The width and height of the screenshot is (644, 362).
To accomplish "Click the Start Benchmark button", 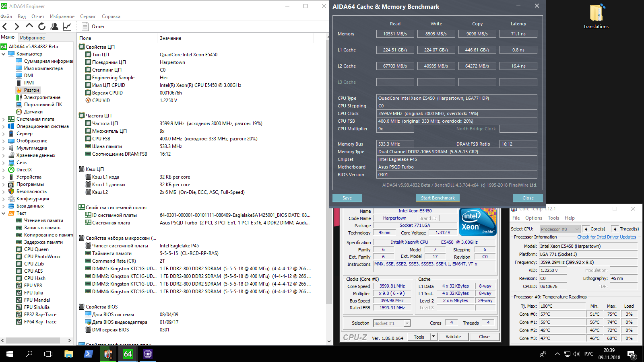I will [x=438, y=198].
